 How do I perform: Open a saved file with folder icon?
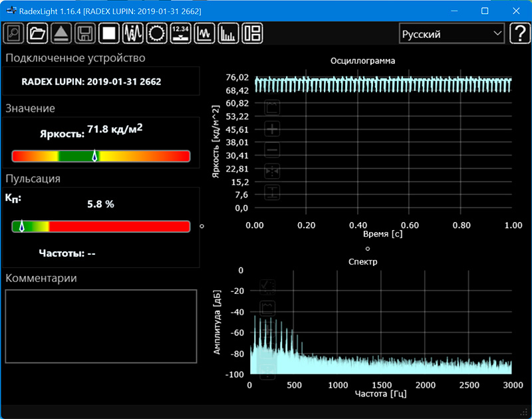point(38,33)
